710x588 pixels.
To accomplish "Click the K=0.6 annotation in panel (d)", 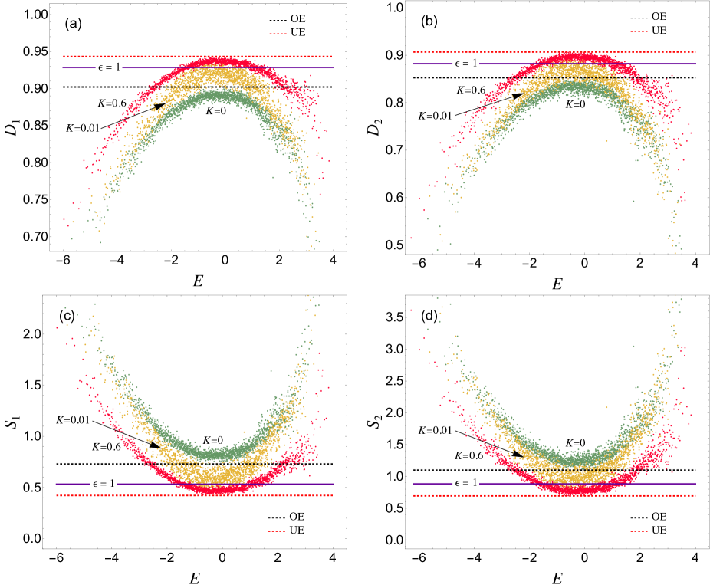I will tap(469, 456).
